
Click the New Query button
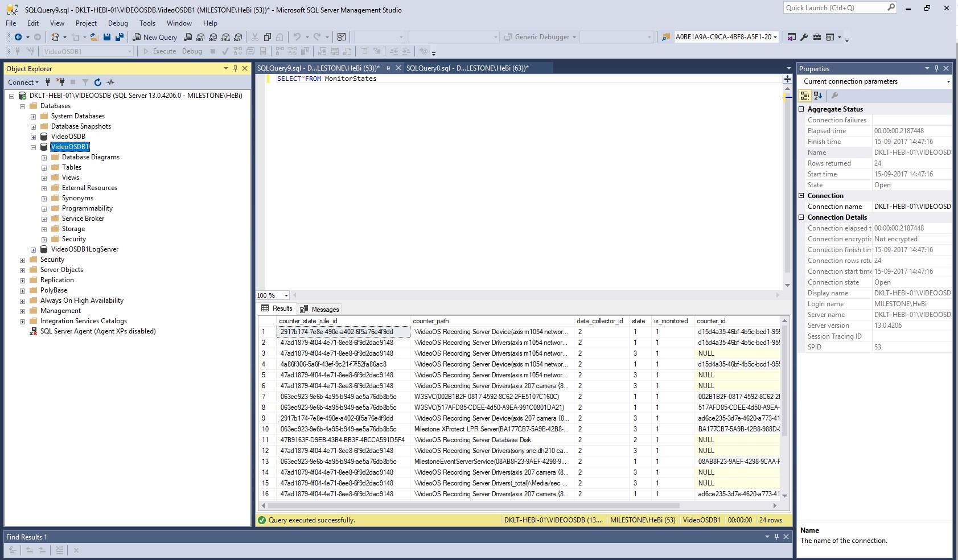coord(154,37)
